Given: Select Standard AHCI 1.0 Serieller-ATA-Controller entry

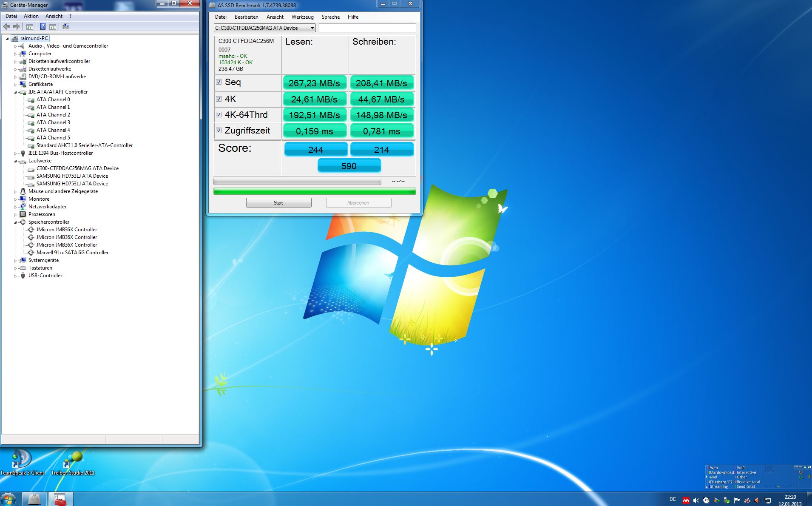Looking at the screenshot, I should 85,145.
